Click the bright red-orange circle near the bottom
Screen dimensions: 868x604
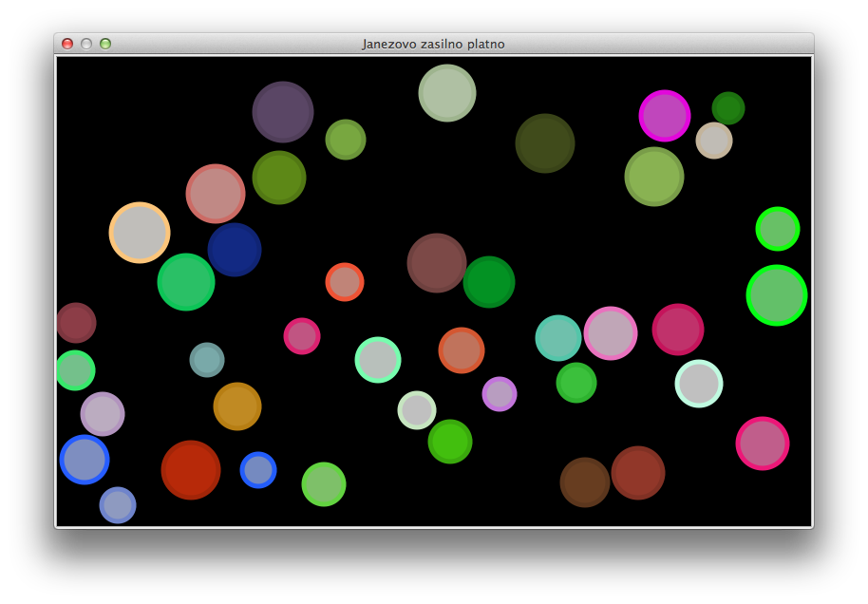[x=191, y=470]
